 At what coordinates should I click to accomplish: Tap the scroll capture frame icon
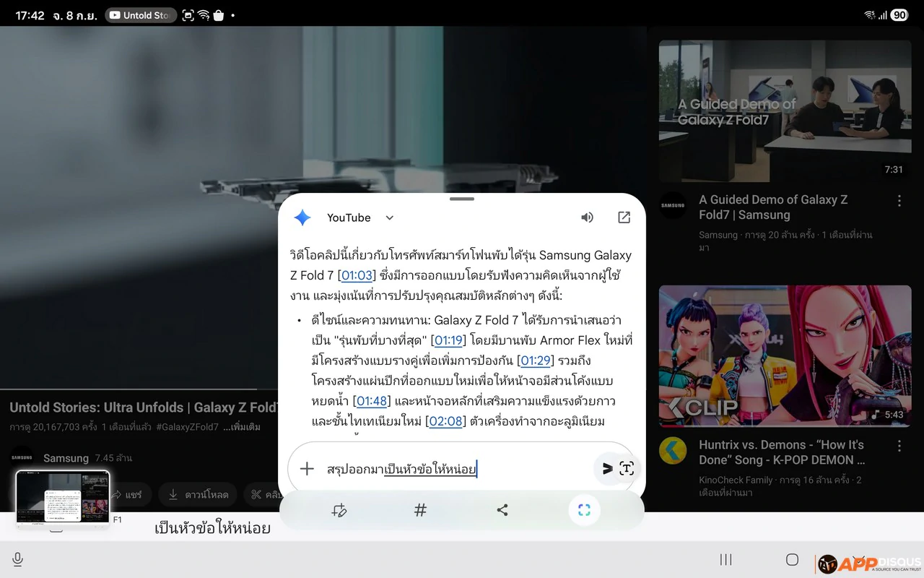pyautogui.click(x=584, y=510)
